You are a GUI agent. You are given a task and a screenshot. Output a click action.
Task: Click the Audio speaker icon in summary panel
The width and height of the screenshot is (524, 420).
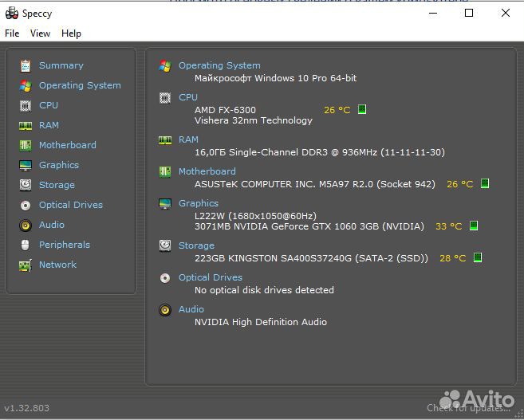point(165,310)
